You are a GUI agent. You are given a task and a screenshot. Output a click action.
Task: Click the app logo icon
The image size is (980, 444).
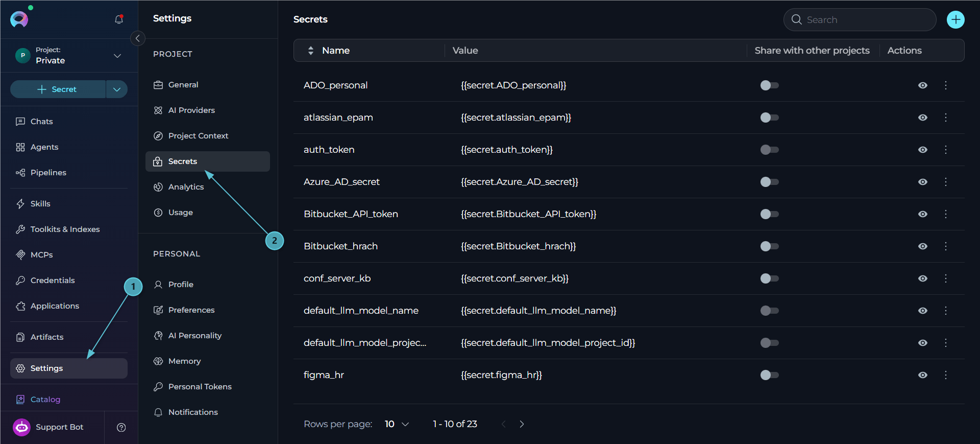pyautogui.click(x=19, y=19)
